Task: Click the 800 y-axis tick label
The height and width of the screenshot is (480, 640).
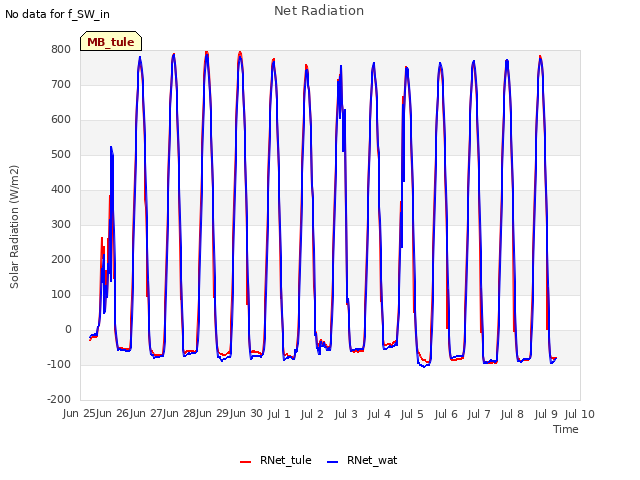Action: pos(61,49)
